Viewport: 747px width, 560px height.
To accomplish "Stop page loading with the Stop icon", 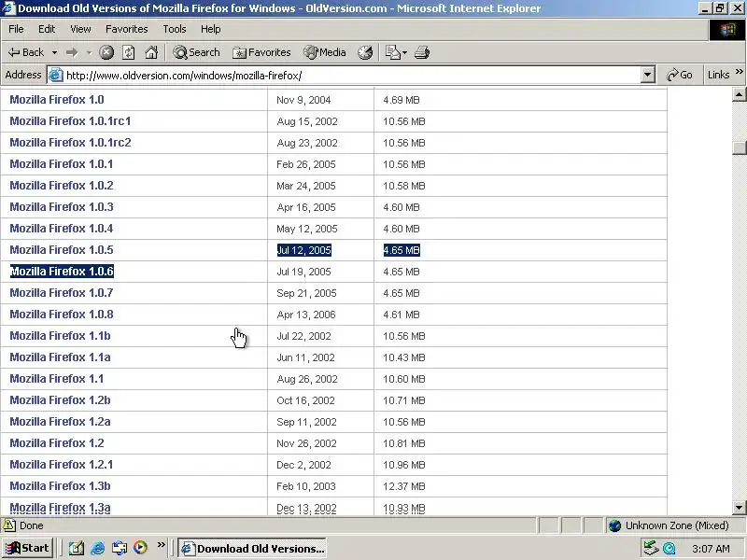I will (x=106, y=52).
